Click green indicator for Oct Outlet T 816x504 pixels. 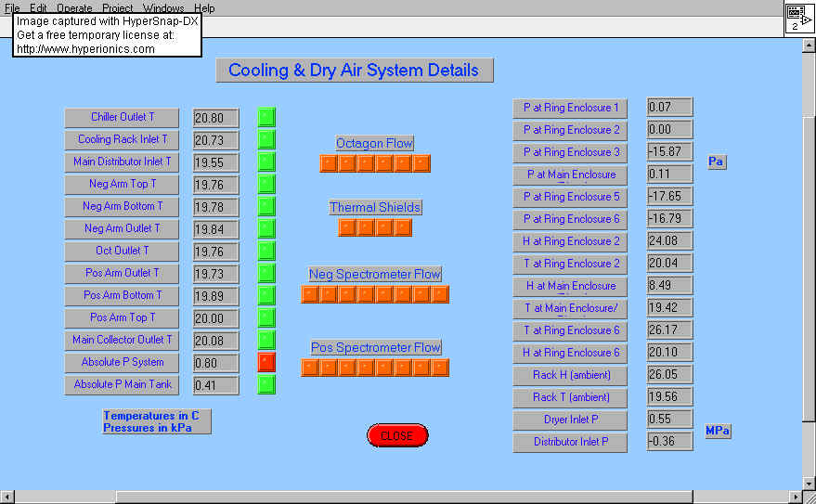[266, 251]
